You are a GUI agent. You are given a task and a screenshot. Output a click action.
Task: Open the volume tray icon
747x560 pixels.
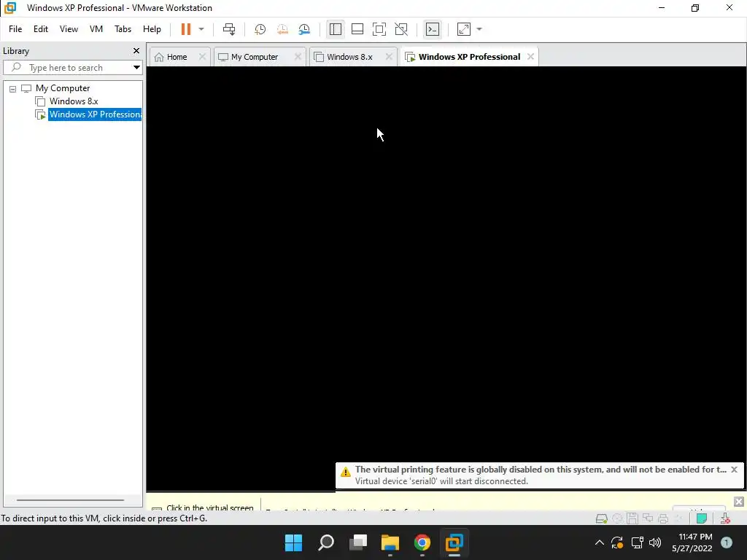tap(655, 542)
